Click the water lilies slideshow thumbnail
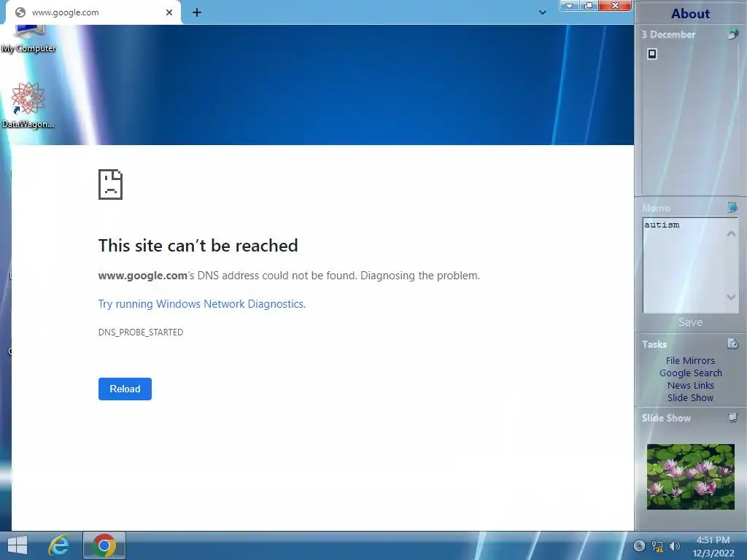The width and height of the screenshot is (747, 560). tap(690, 477)
